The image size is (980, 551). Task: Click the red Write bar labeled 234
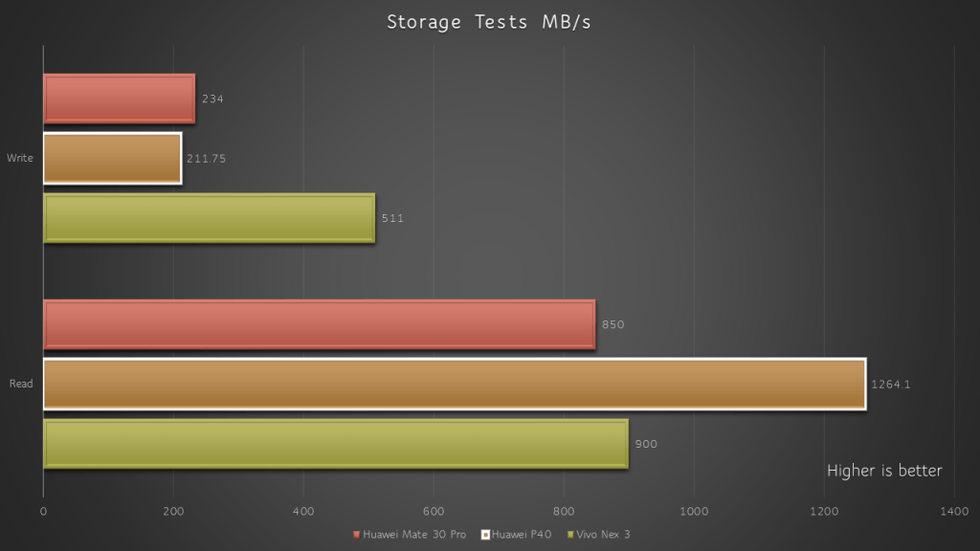coord(120,99)
